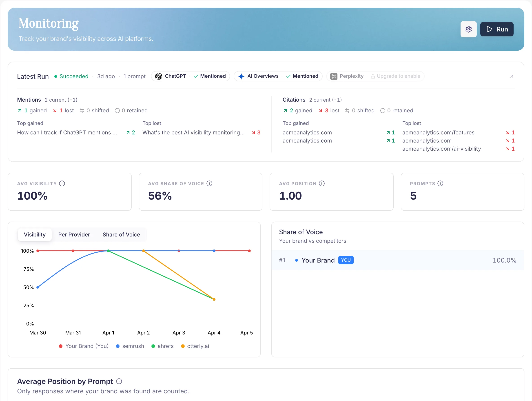
Task: Open the Average Position by Prompt info tooltip
Action: [x=119, y=381]
